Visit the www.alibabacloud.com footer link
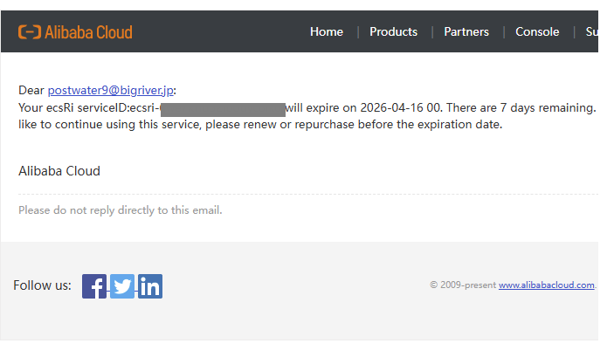The width and height of the screenshot is (607, 364). coord(546,285)
